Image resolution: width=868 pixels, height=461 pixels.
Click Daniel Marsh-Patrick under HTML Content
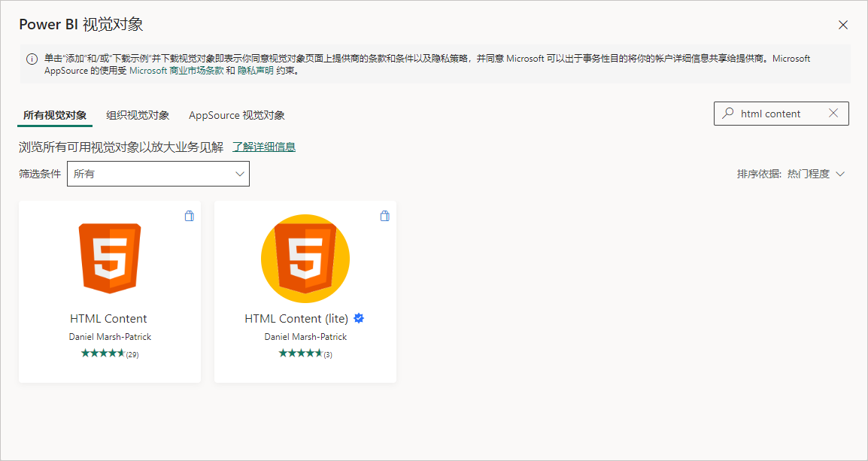coord(110,336)
